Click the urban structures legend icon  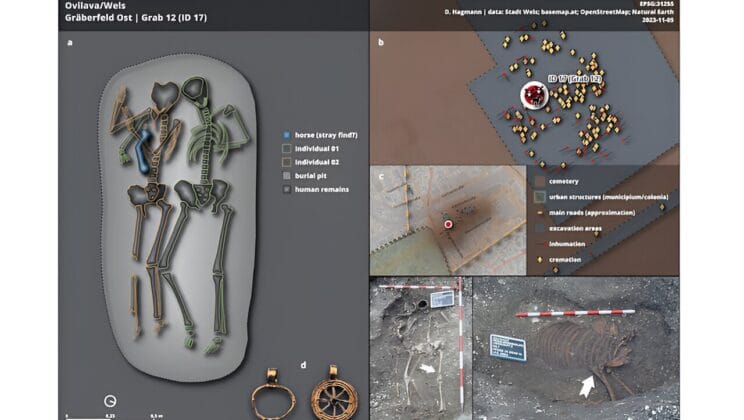click(538, 197)
